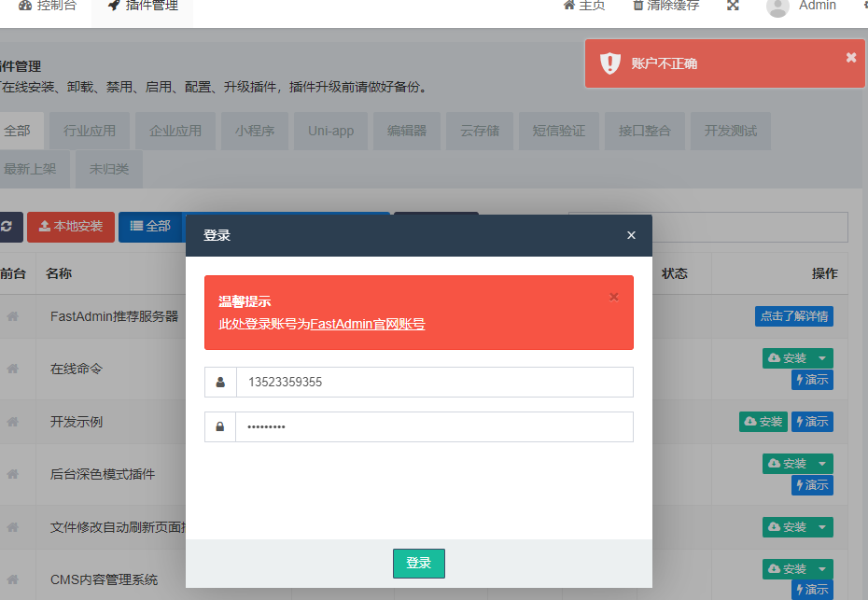The height and width of the screenshot is (600, 868).
Task: Open the 演示 demo for CMS内容管理系统
Action: [x=812, y=590]
